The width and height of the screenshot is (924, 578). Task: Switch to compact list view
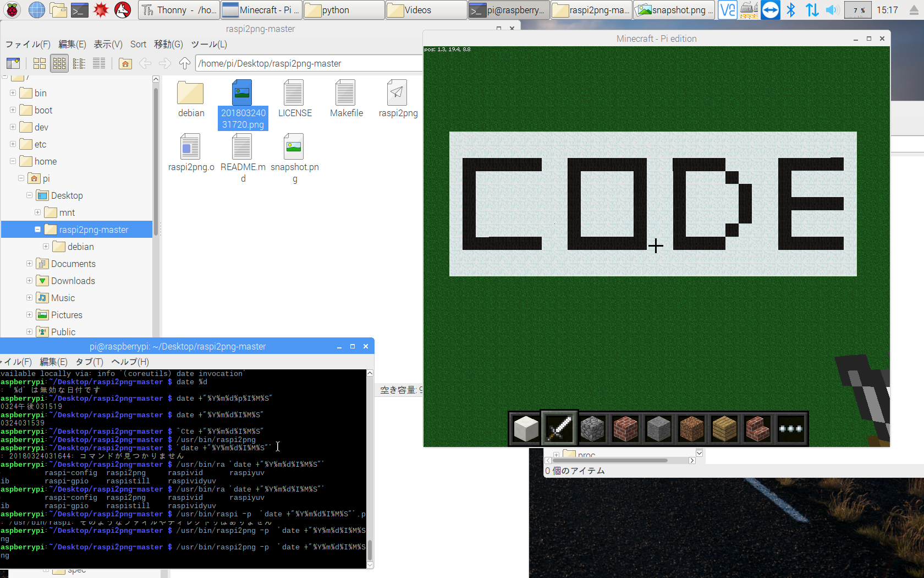(79, 63)
